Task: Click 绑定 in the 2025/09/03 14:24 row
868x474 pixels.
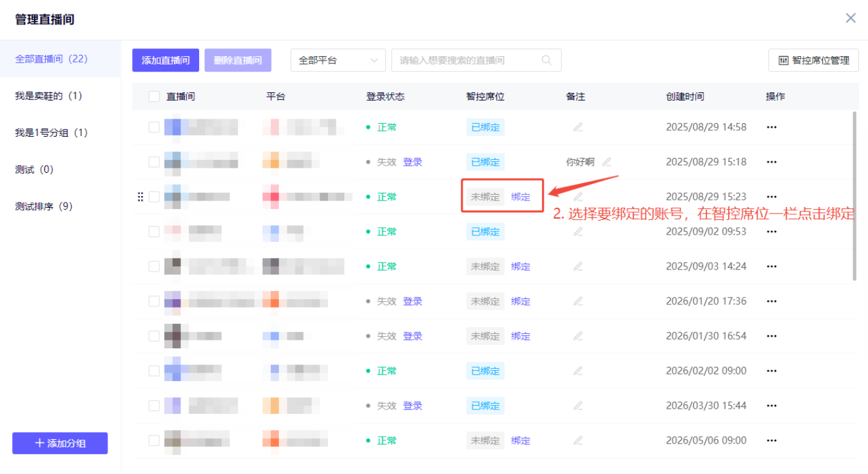Action: pyautogui.click(x=521, y=266)
